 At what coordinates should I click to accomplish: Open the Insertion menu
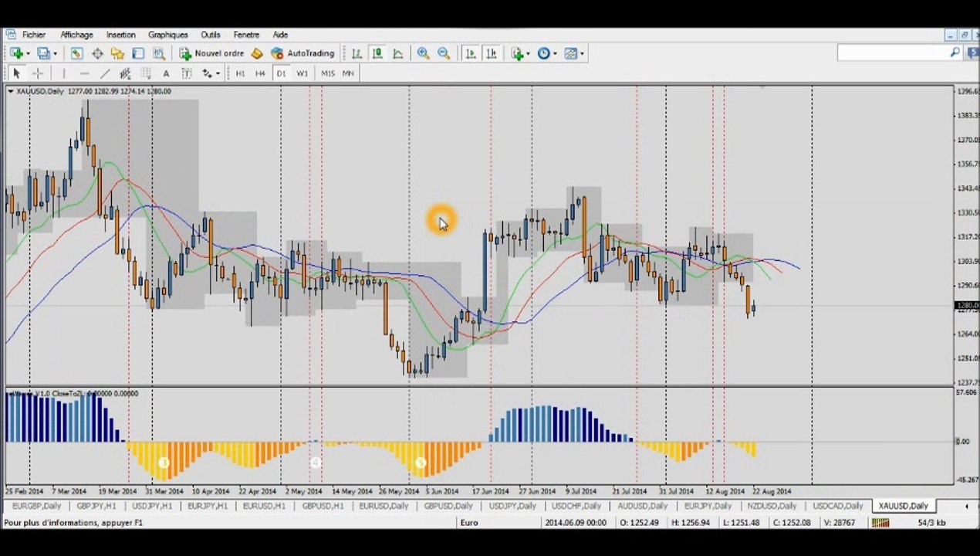click(x=120, y=35)
